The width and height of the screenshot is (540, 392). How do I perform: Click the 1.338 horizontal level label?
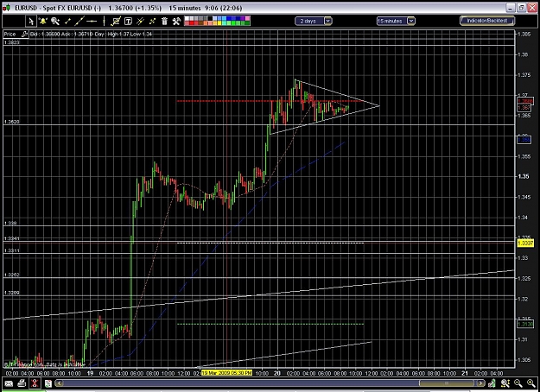10,223
